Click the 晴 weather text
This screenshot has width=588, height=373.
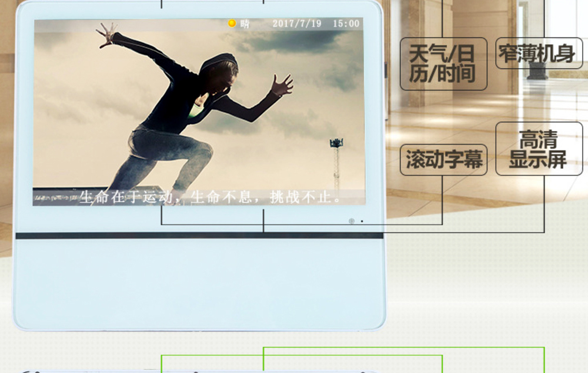pos(245,24)
